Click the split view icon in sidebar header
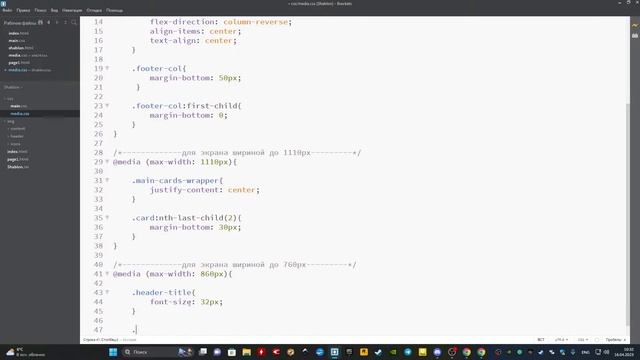Screen dimensions: 640x360 tap(65, 23)
